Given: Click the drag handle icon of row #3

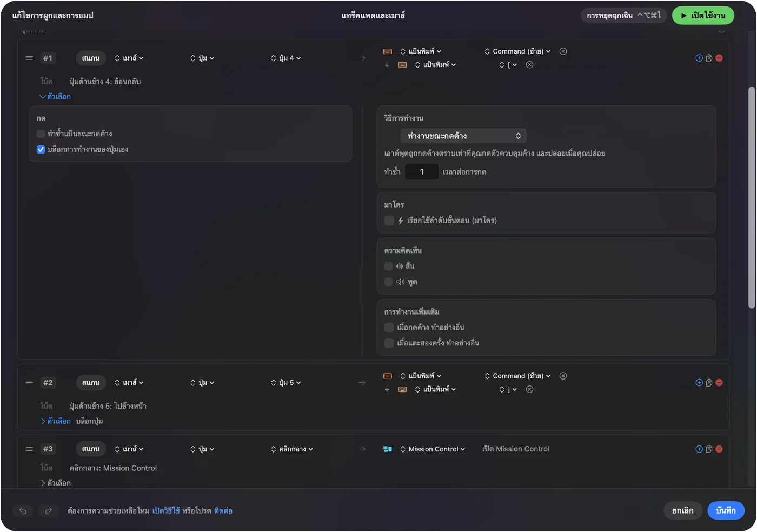Looking at the screenshot, I should [x=29, y=449].
